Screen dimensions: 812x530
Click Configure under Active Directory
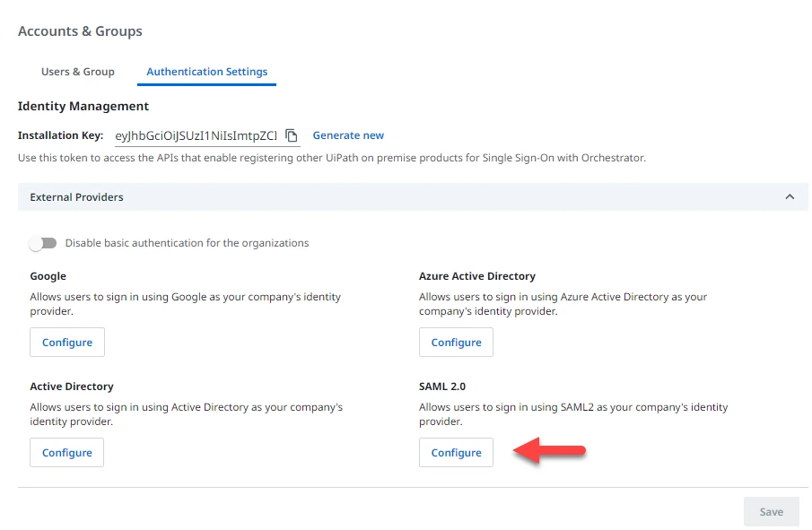(x=66, y=452)
